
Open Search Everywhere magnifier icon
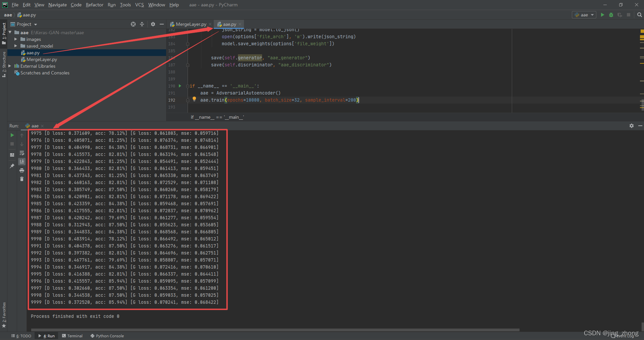click(x=639, y=15)
